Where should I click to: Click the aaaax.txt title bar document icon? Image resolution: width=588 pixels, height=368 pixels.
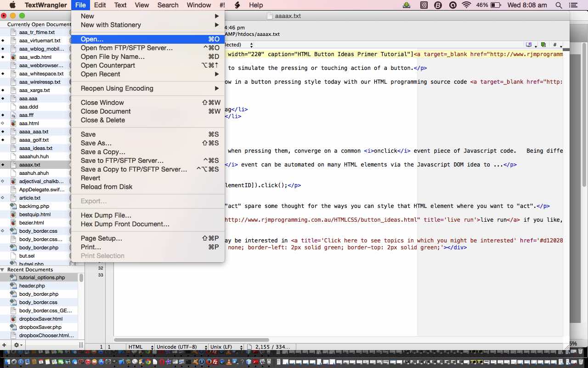pyautogui.click(x=270, y=16)
